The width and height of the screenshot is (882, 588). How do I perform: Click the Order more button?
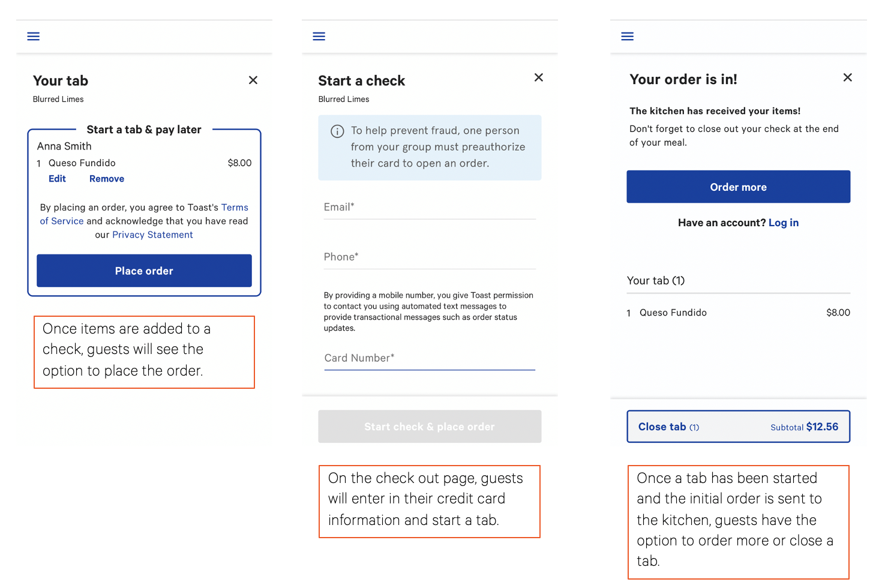click(738, 187)
